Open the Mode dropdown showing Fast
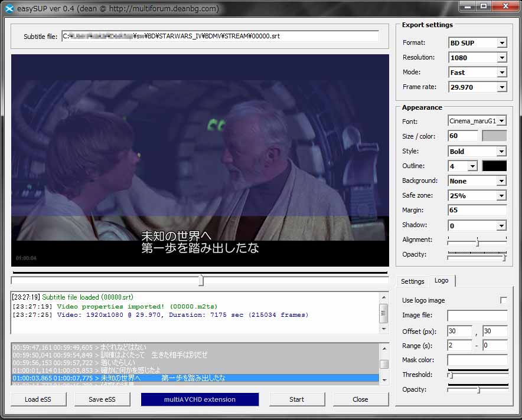 (477, 73)
